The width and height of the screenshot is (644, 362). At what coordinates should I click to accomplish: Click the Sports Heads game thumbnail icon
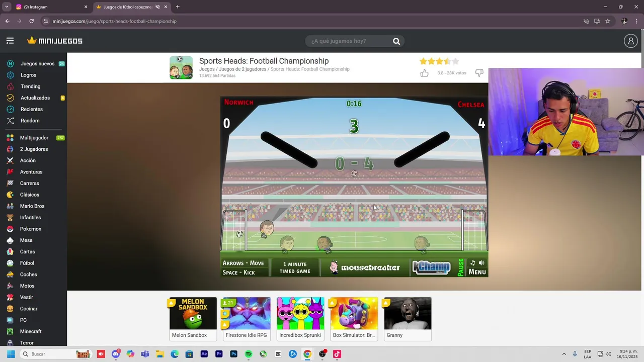[x=181, y=68]
